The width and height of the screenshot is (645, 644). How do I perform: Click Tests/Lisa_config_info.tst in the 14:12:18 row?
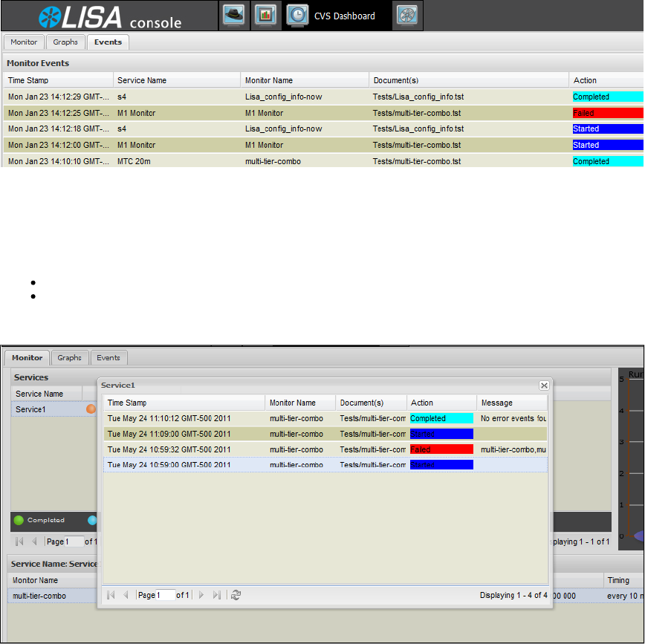pos(418,129)
